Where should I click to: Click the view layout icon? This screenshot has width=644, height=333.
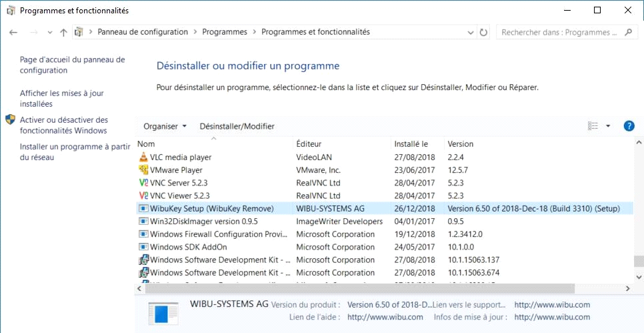593,126
